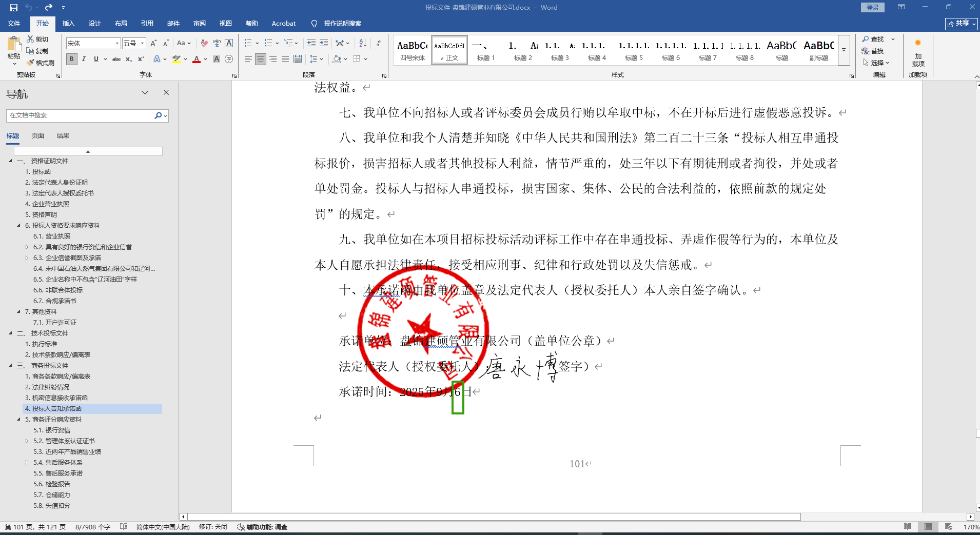Apply paragraph shading with the paint bucket
The height and width of the screenshot is (535, 980).
[x=337, y=59]
